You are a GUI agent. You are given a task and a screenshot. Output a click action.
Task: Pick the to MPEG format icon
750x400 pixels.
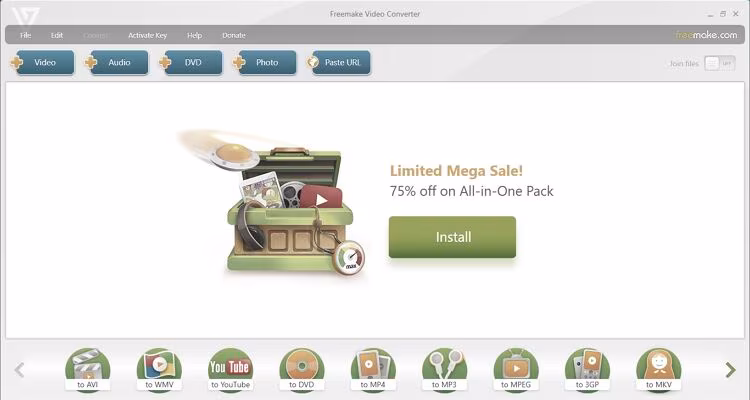click(x=516, y=370)
